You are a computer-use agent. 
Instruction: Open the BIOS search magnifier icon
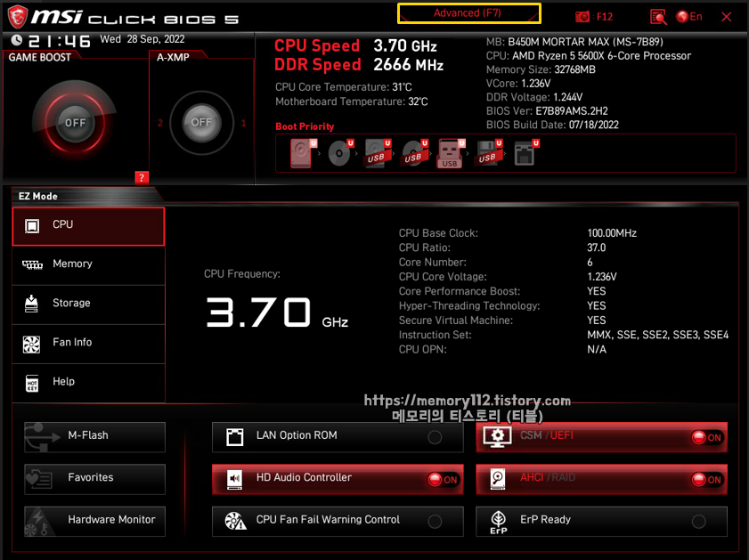pyautogui.click(x=658, y=17)
